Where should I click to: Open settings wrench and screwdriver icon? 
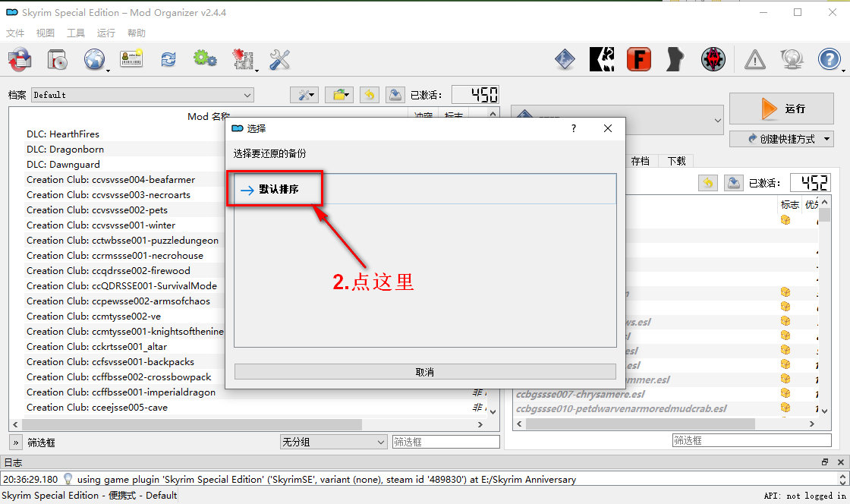click(279, 58)
